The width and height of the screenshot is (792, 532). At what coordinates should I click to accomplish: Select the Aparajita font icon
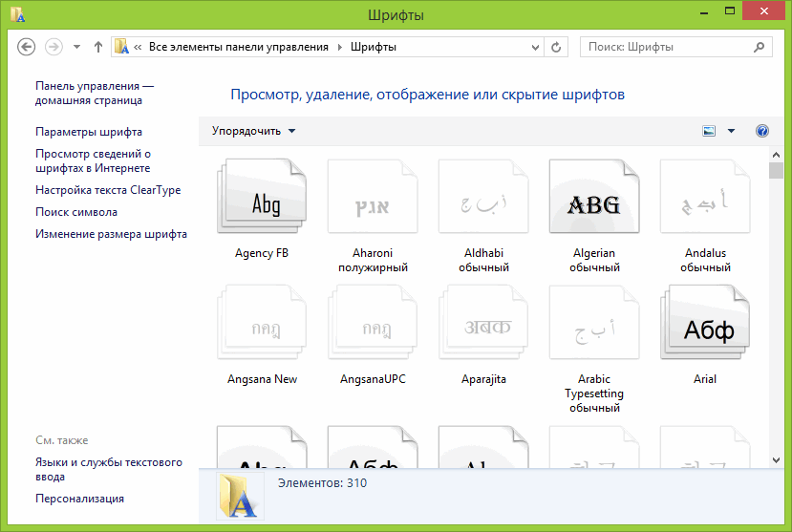(482, 326)
